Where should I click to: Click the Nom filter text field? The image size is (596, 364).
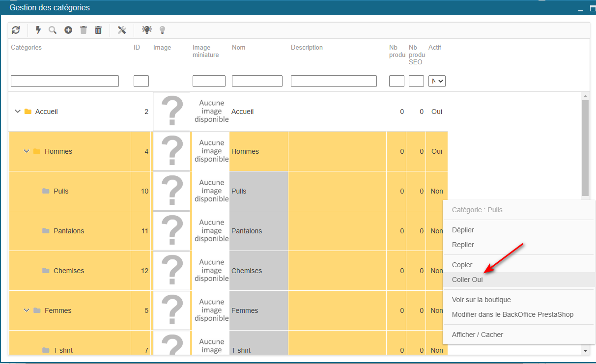tap(257, 81)
